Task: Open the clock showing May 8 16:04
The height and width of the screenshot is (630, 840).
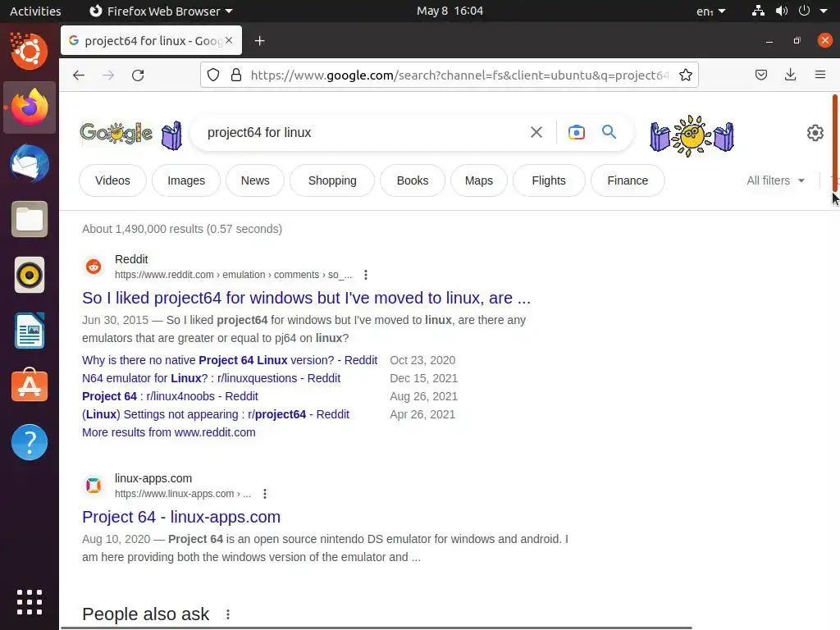Action: tap(450, 11)
